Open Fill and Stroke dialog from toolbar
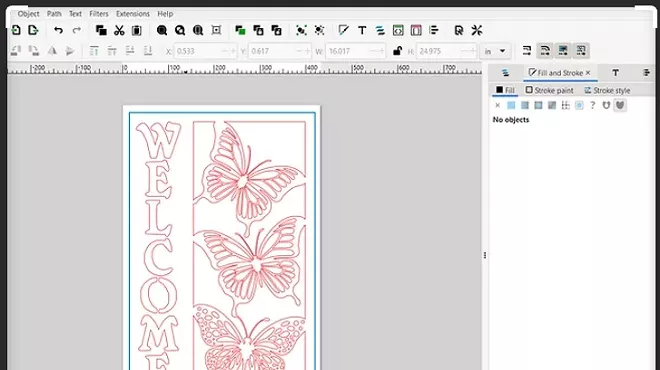Viewport: 660px width, 370px height. 343,30
